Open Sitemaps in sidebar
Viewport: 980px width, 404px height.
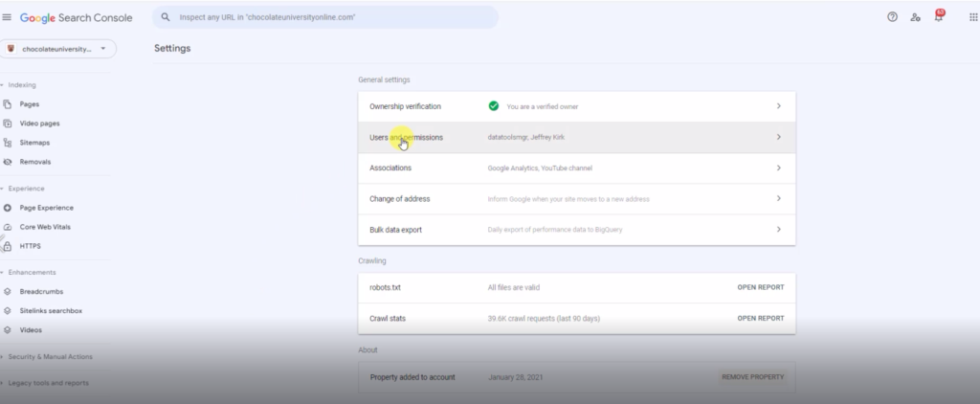(34, 143)
